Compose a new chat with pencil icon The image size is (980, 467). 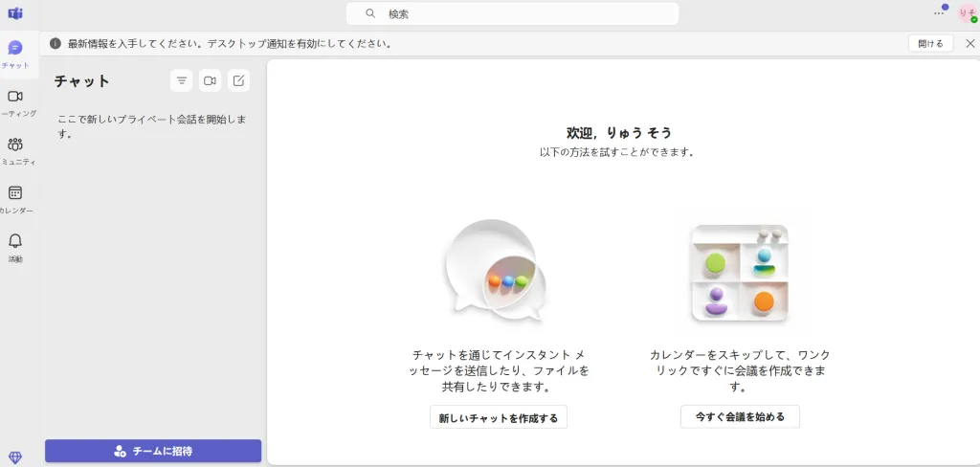238,80
